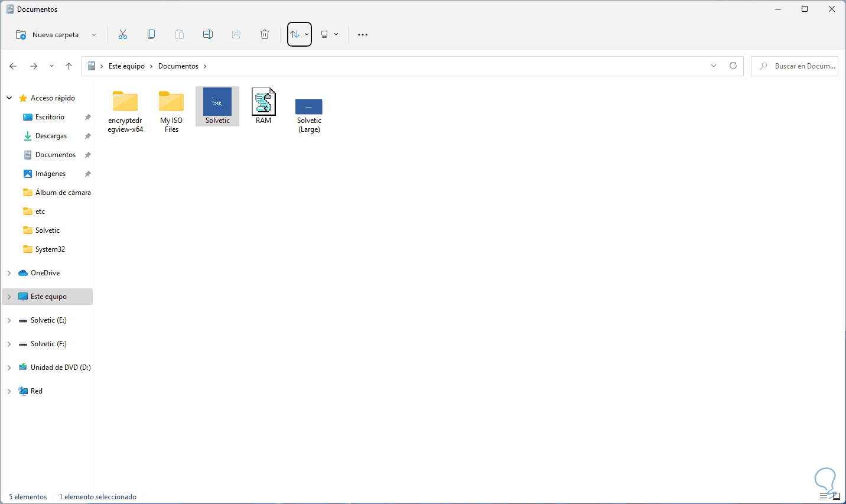Delete the selection using the trash icon
This screenshot has height=504, width=846.
265,34
